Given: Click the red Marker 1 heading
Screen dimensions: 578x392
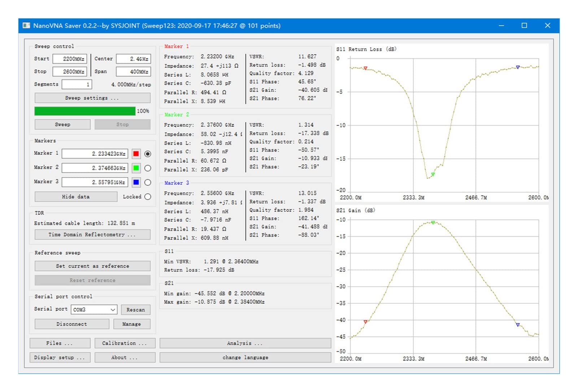Looking at the screenshot, I should pos(176,46).
